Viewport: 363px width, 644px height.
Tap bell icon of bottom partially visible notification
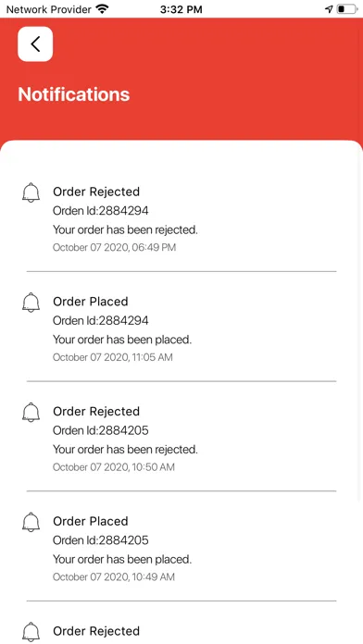click(x=31, y=632)
